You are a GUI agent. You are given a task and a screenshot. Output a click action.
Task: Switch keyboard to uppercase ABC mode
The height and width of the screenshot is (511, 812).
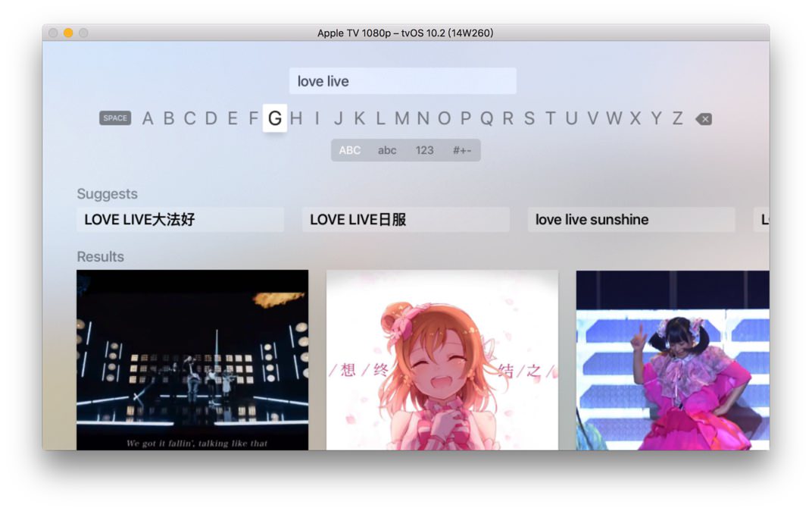point(349,150)
